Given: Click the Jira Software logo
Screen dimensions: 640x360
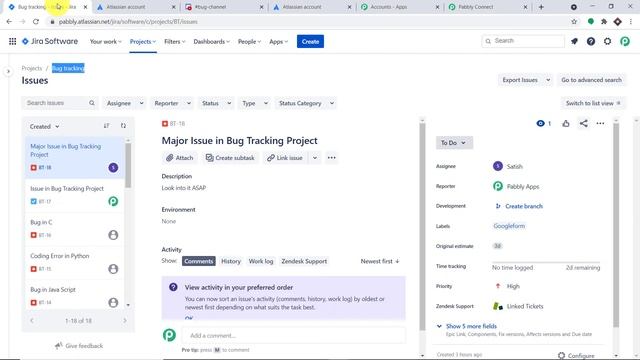Looking at the screenshot, I should tap(50, 41).
